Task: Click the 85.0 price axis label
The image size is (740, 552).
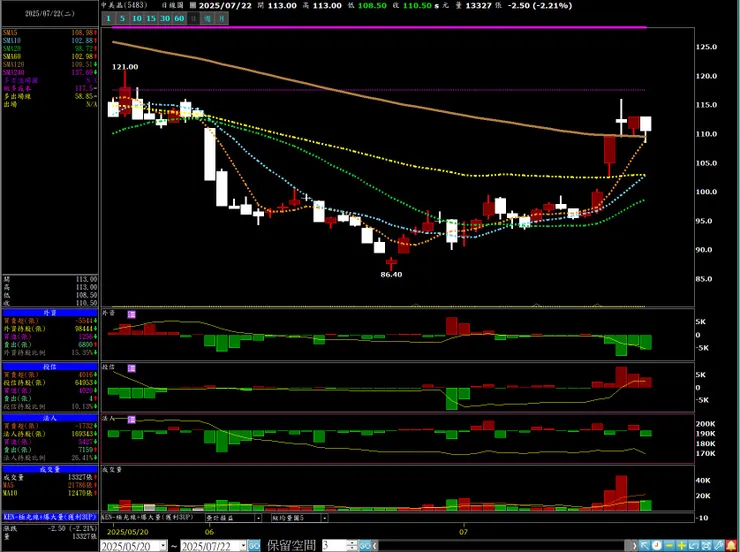Action: point(706,279)
